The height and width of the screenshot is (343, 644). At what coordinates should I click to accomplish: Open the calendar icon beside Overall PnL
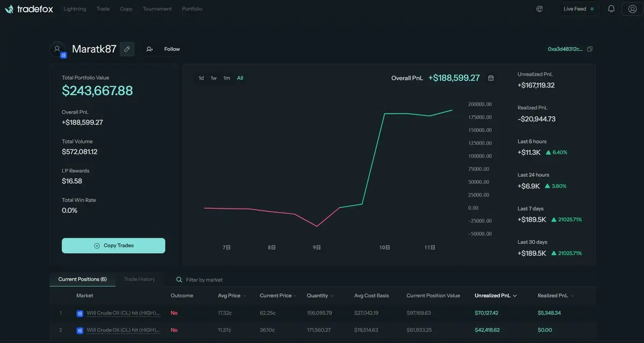[491, 78]
